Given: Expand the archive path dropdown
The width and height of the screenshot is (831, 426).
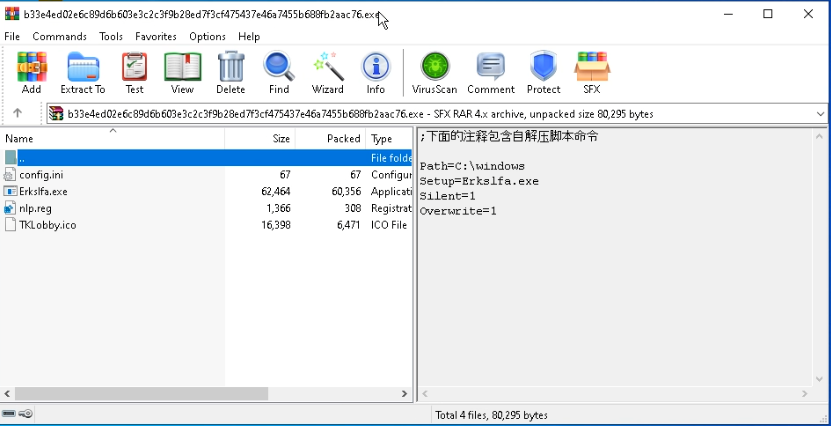Looking at the screenshot, I should coord(820,114).
